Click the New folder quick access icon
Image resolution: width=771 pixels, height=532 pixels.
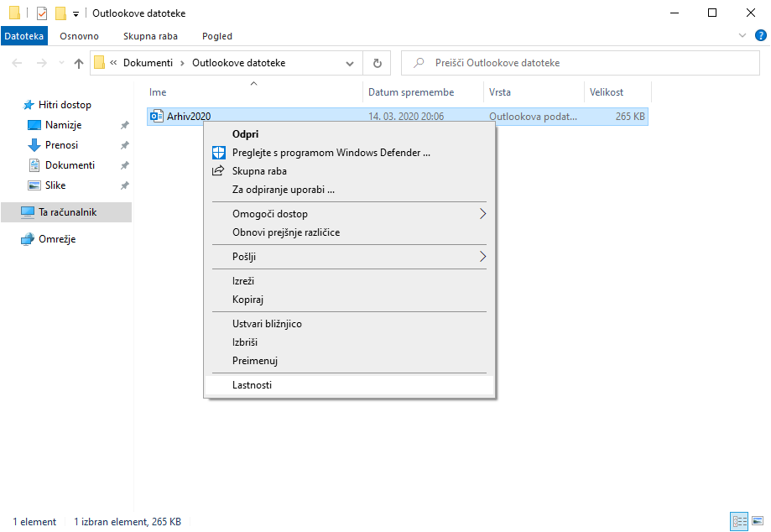pyautogui.click(x=60, y=13)
